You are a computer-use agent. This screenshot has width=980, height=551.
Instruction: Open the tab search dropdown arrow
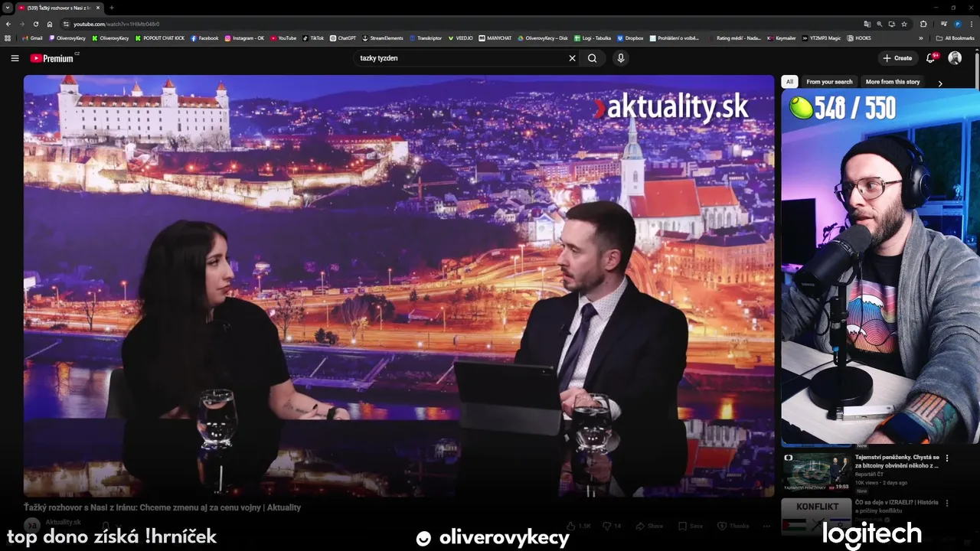coord(8,8)
